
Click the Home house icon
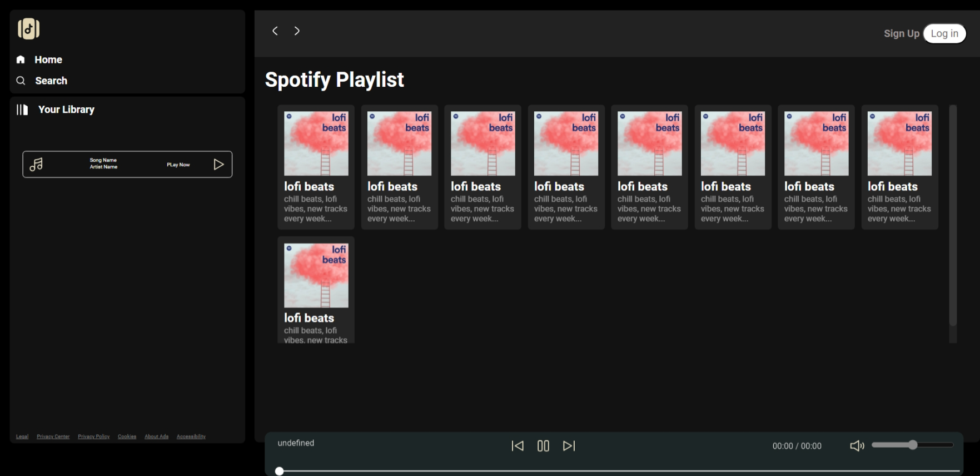tap(21, 59)
